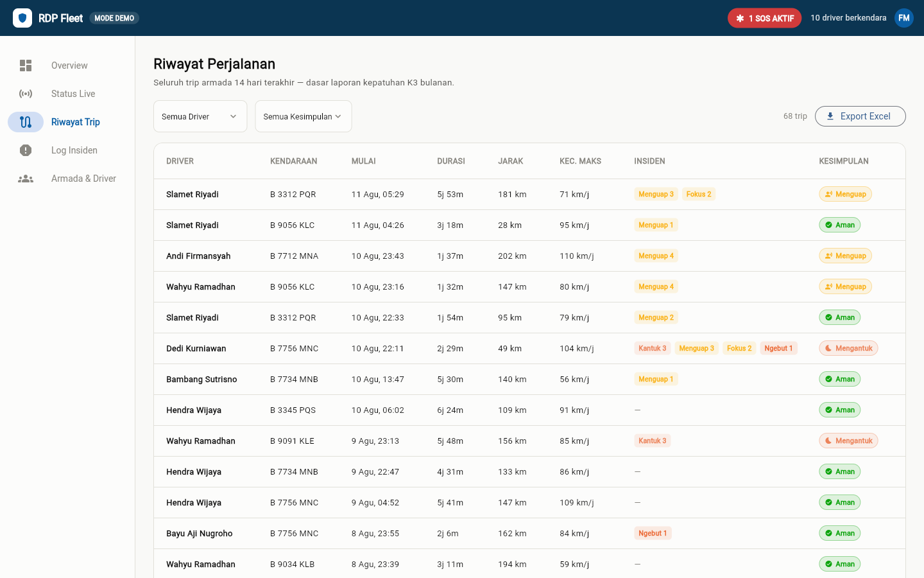Click the Riwayat Trip sidebar label

(x=76, y=122)
